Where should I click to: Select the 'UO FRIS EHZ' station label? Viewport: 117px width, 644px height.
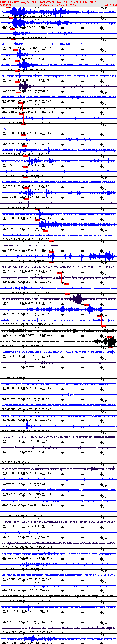click(9, 218)
